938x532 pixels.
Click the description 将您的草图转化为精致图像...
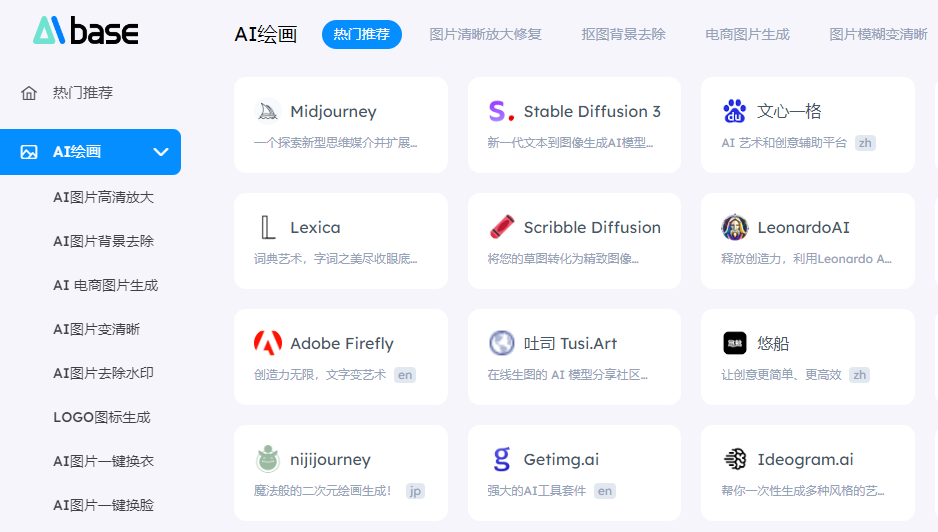click(x=563, y=259)
